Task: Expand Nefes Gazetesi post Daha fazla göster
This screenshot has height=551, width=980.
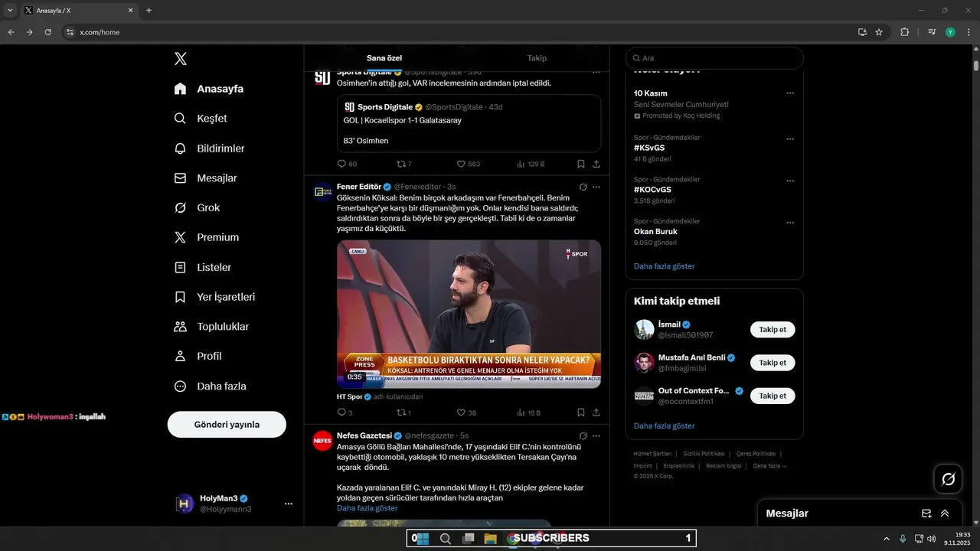Action: coord(367,508)
